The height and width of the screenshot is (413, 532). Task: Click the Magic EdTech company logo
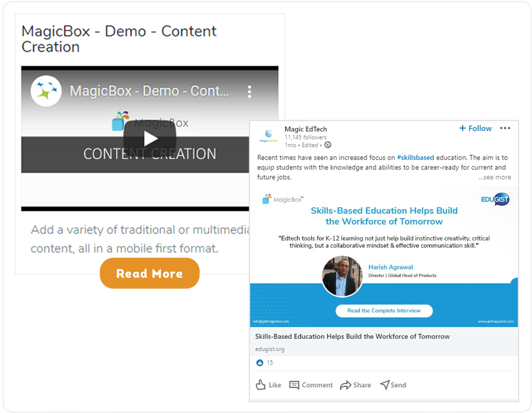[268, 136]
